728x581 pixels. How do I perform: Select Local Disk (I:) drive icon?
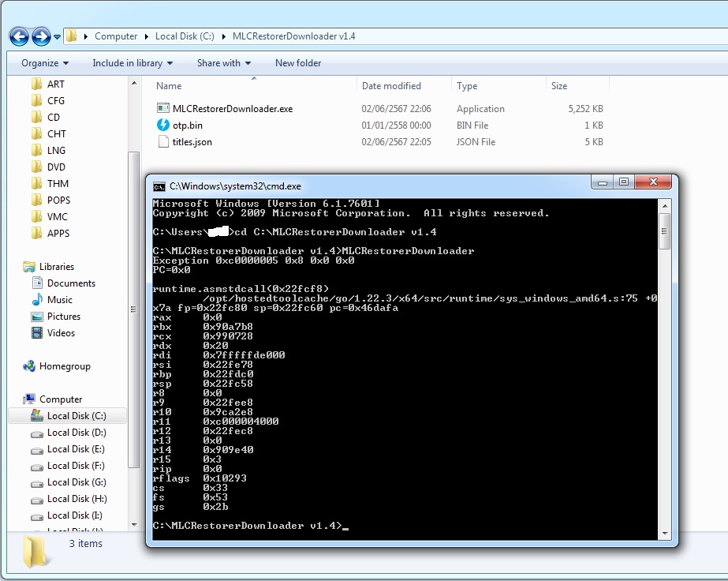(37, 516)
